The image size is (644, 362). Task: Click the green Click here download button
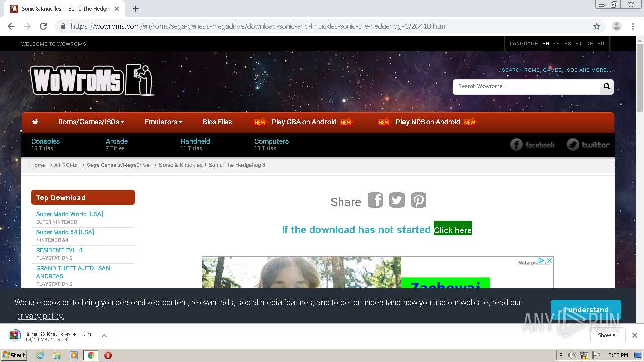(453, 228)
